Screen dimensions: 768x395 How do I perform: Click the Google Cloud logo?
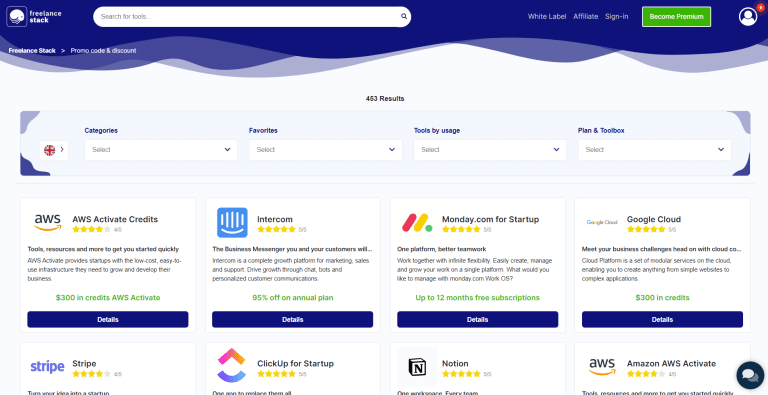(602, 222)
